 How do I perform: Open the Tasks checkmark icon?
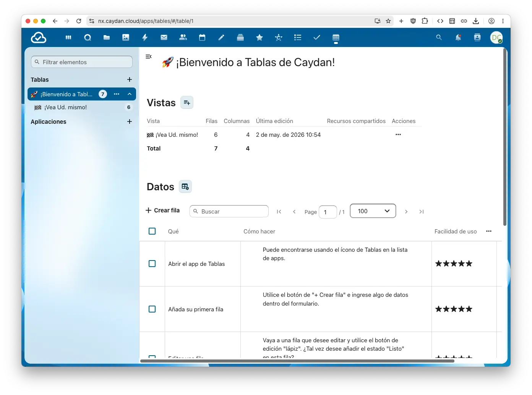coord(317,37)
